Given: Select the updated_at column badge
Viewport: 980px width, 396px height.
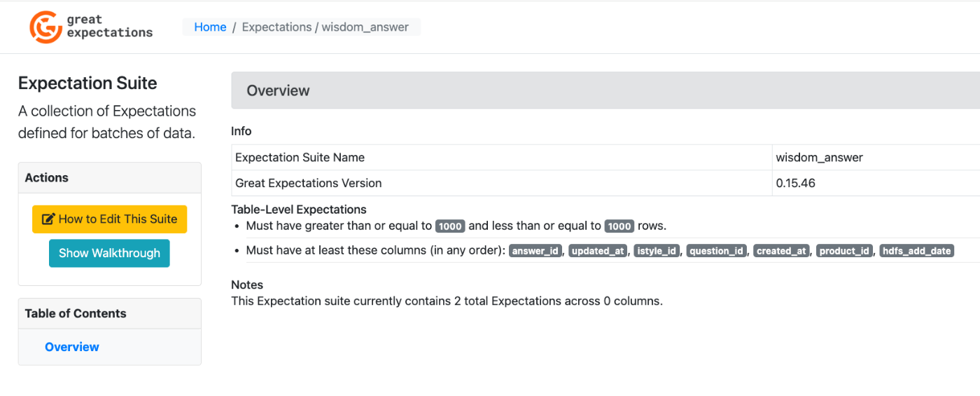Looking at the screenshot, I should [x=598, y=251].
